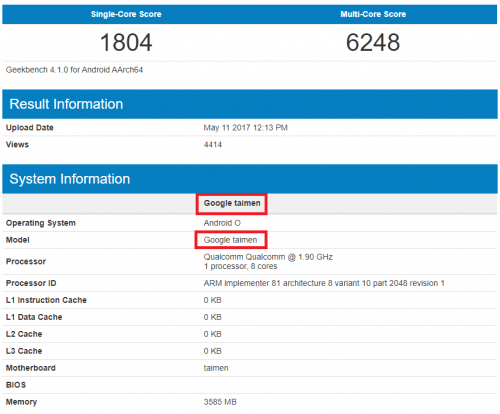Screen dimensions: 500x414
Task: Click the L2 Cache label
Action: point(24,334)
